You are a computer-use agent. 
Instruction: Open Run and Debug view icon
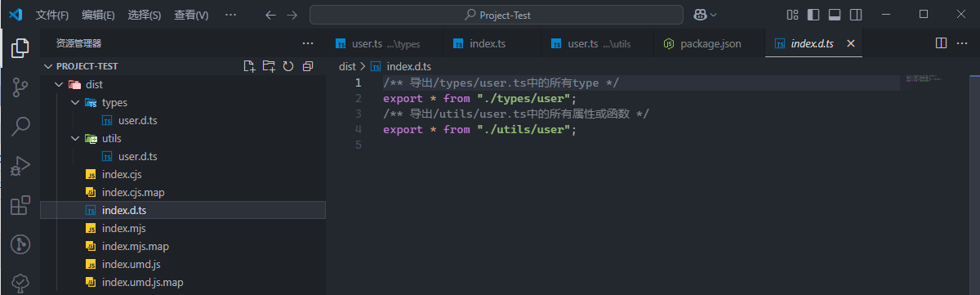point(20,166)
